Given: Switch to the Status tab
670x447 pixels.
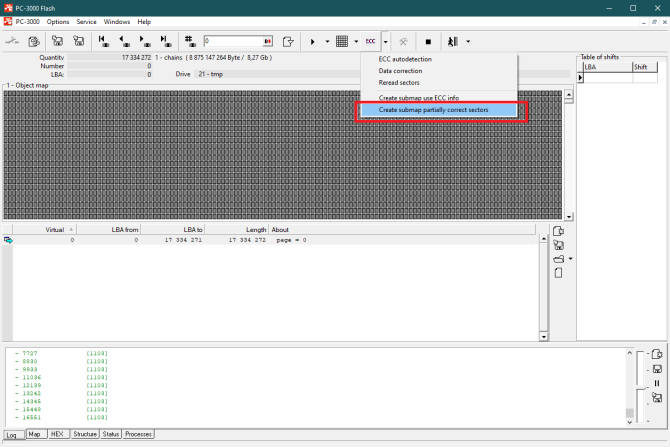Looking at the screenshot, I should (x=111, y=434).
